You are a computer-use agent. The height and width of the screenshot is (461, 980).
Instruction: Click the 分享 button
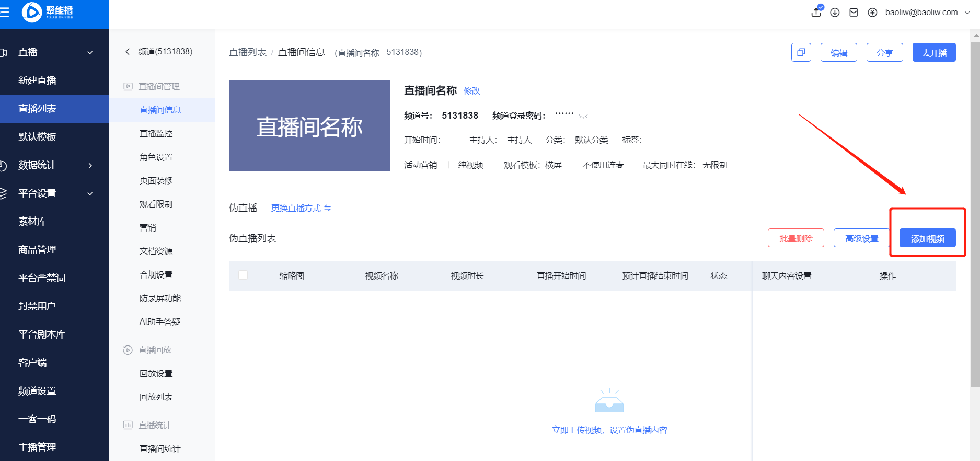(885, 52)
